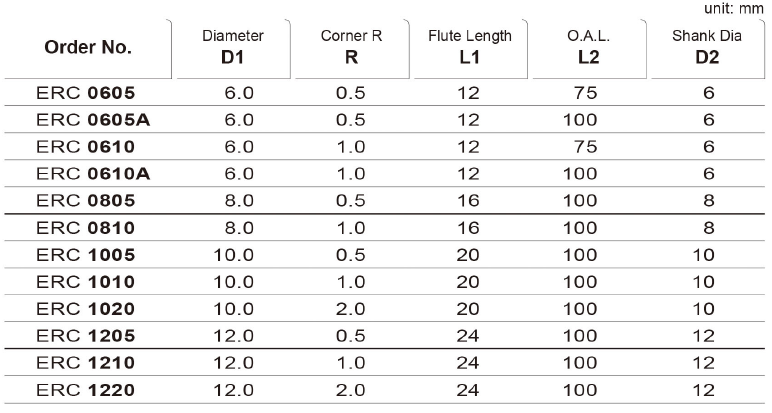This screenshot has height=413, width=772.
Task: Click the Order No. column header
Action: (88, 47)
